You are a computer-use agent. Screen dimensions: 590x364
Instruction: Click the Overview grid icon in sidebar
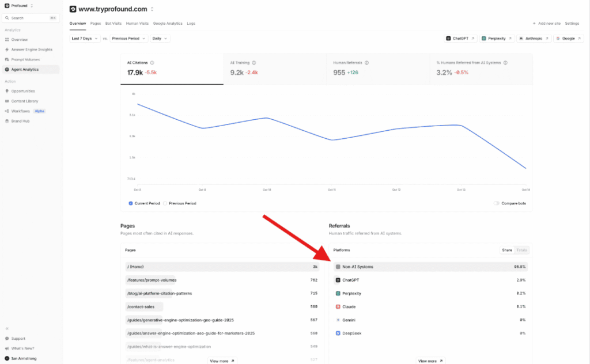(x=7, y=40)
